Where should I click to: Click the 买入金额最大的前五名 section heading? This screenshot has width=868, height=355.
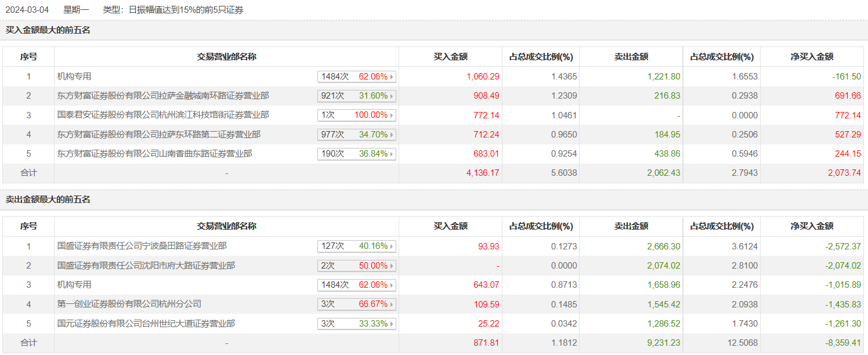point(48,30)
